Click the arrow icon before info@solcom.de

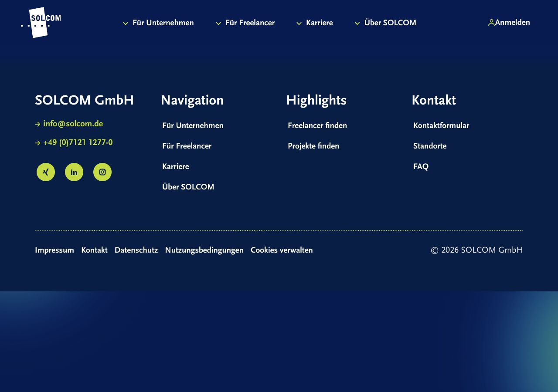[x=37, y=124]
